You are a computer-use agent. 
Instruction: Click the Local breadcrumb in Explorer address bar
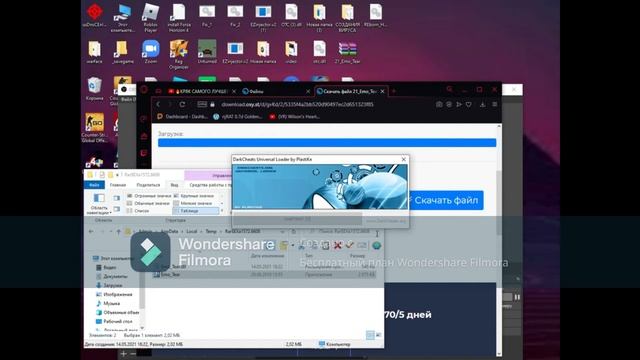click(191, 231)
